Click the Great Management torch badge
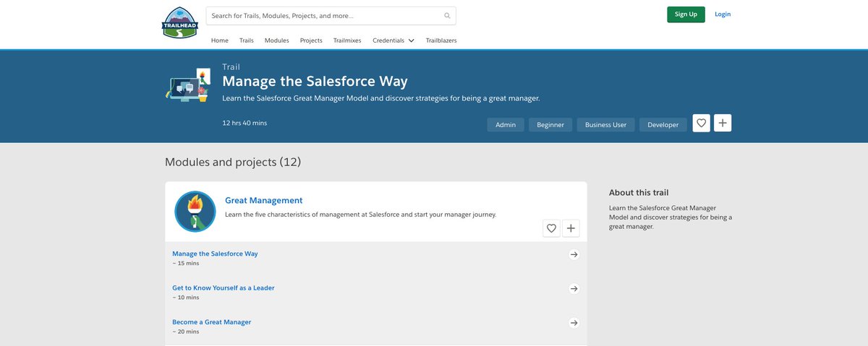 pos(195,212)
